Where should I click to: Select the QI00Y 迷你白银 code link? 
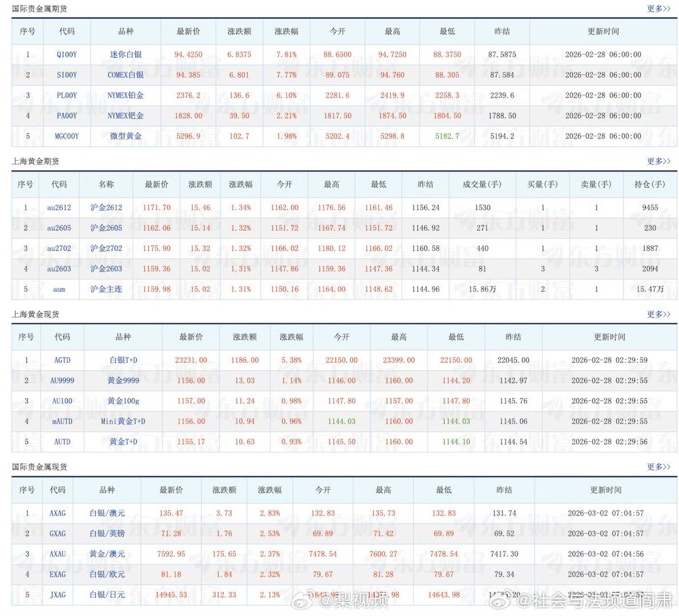coord(66,54)
